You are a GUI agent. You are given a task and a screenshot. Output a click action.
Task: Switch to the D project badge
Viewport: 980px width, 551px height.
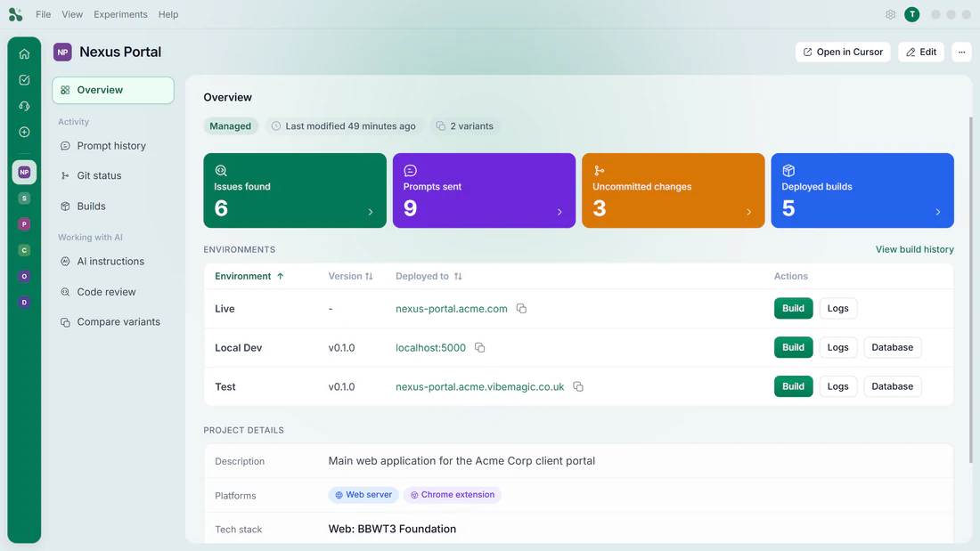24,303
